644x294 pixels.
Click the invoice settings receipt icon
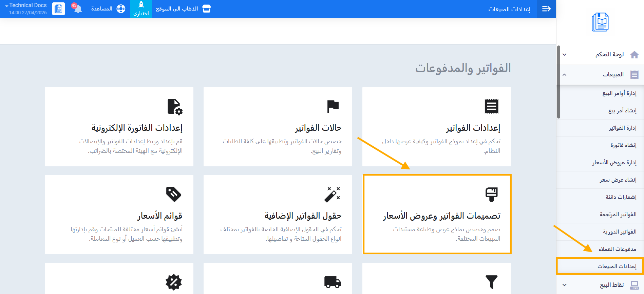tap(491, 106)
